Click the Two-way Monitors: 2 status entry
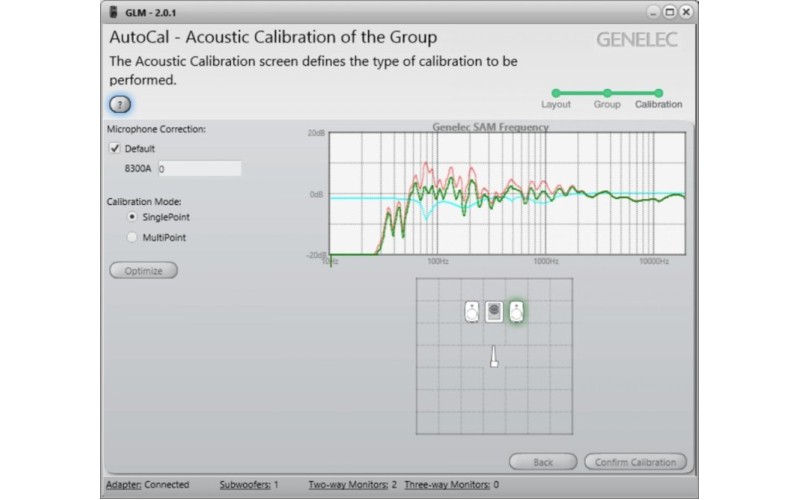 pyautogui.click(x=353, y=485)
